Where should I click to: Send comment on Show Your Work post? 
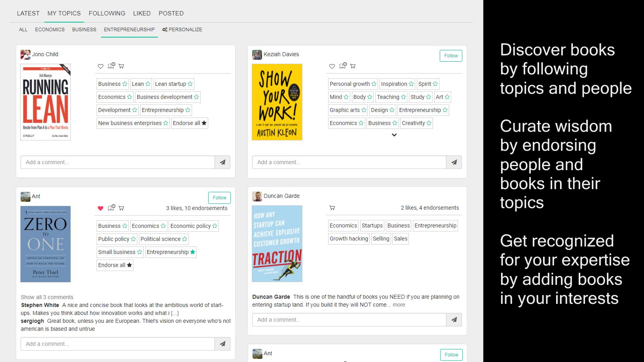(x=454, y=162)
